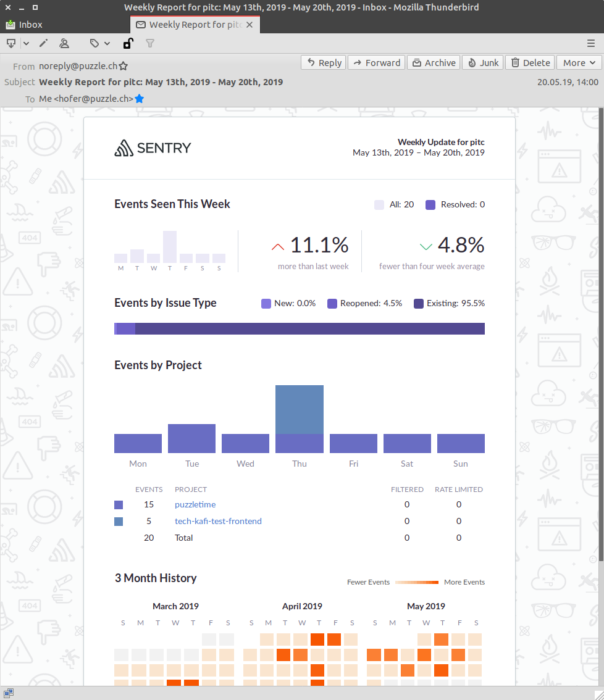Click the status bar online connection icon
This screenshot has height=700, width=604.
(8, 693)
